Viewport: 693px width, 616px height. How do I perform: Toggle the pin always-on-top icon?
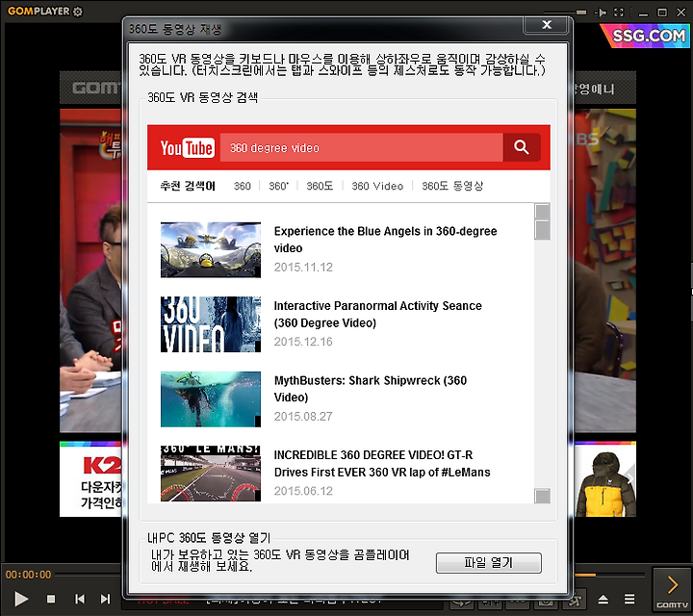(601, 13)
